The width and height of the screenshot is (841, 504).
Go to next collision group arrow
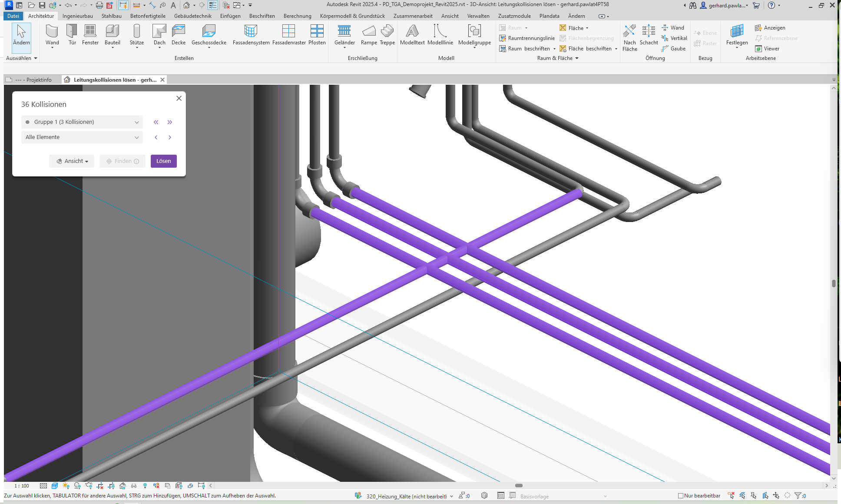pos(170,122)
